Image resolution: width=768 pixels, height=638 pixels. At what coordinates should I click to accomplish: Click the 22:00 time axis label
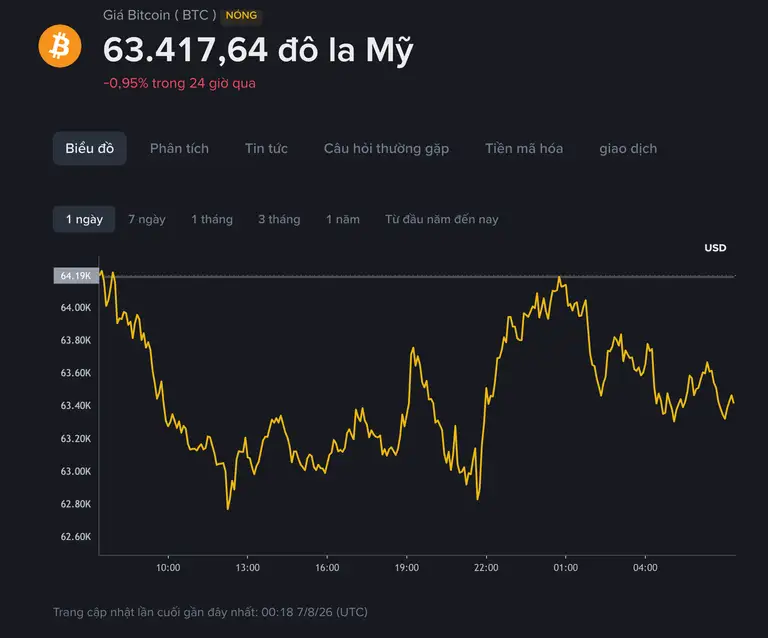pos(486,567)
